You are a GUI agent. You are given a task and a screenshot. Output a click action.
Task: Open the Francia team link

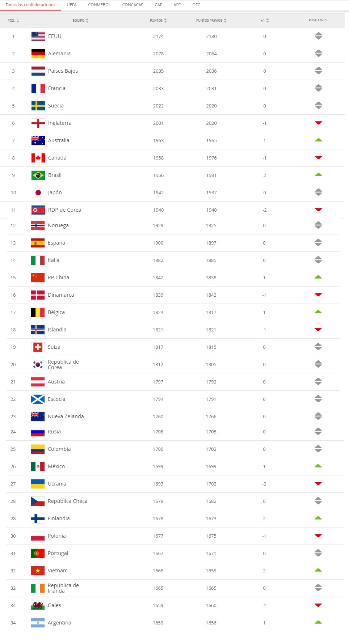point(57,88)
